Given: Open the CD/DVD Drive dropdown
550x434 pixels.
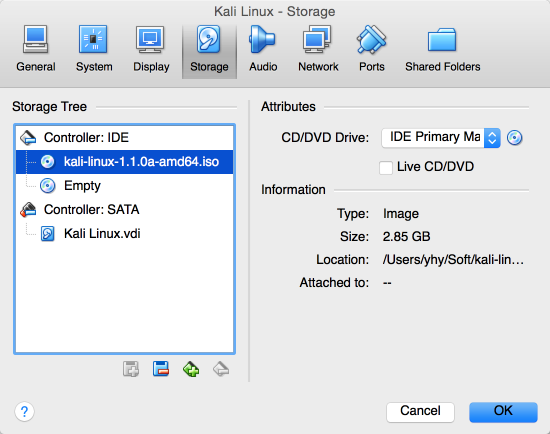Looking at the screenshot, I should point(441,138).
